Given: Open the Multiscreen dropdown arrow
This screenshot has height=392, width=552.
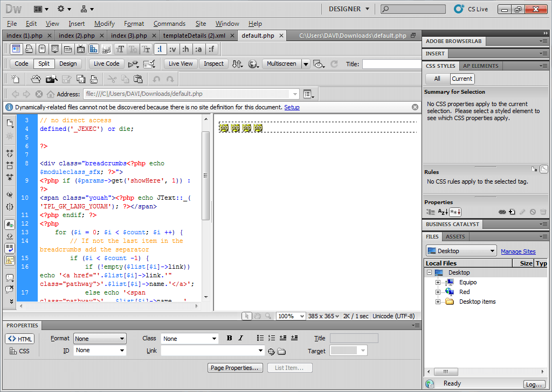Looking at the screenshot, I should click(306, 64).
